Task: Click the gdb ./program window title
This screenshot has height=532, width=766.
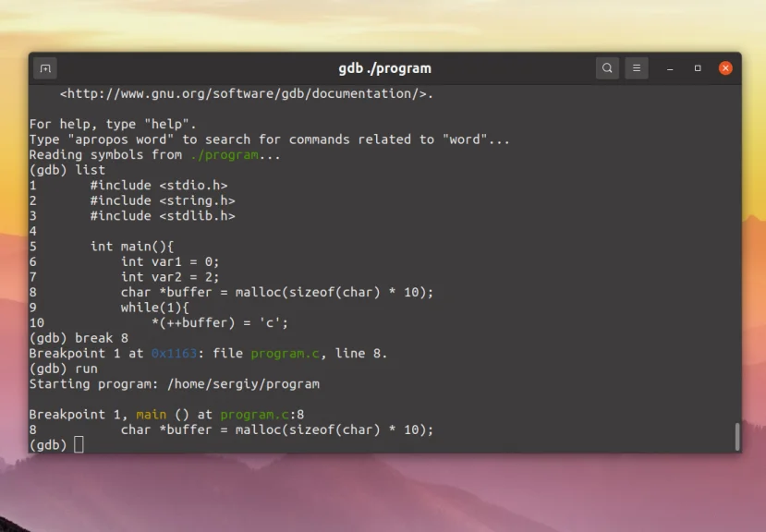Action: point(385,68)
